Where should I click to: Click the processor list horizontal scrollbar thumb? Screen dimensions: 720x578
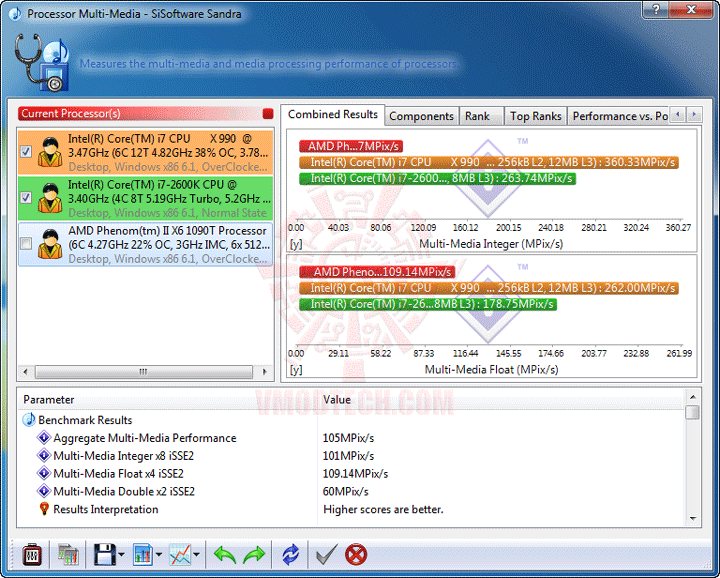click(x=144, y=371)
